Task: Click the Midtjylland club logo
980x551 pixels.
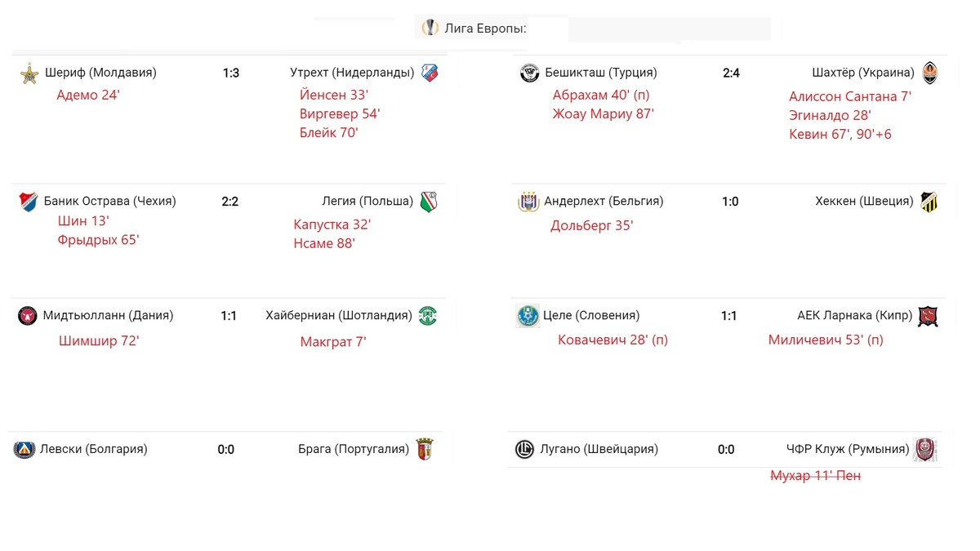Action: [x=28, y=316]
